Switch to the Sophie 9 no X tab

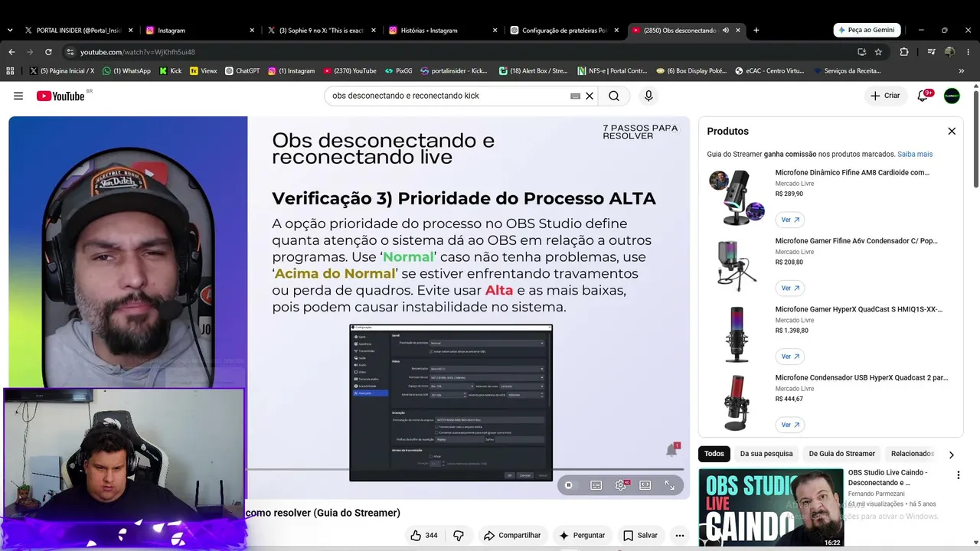322,31
